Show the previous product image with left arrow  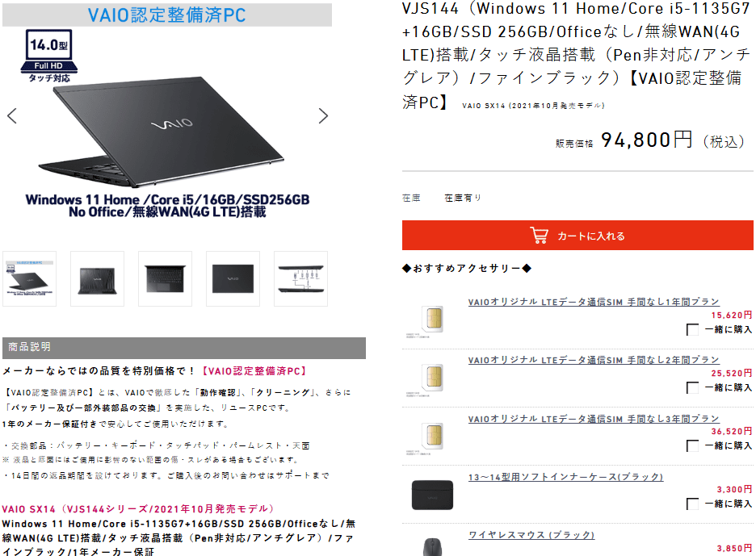click(12, 115)
